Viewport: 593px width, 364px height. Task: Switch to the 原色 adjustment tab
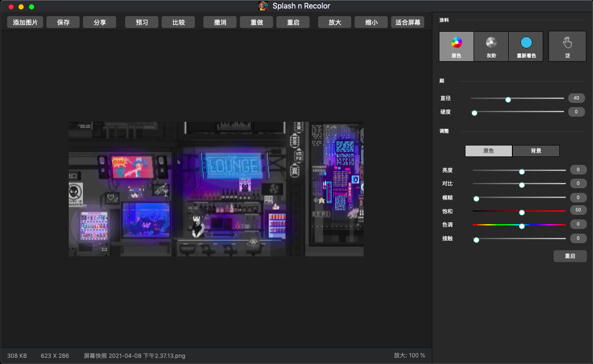489,151
